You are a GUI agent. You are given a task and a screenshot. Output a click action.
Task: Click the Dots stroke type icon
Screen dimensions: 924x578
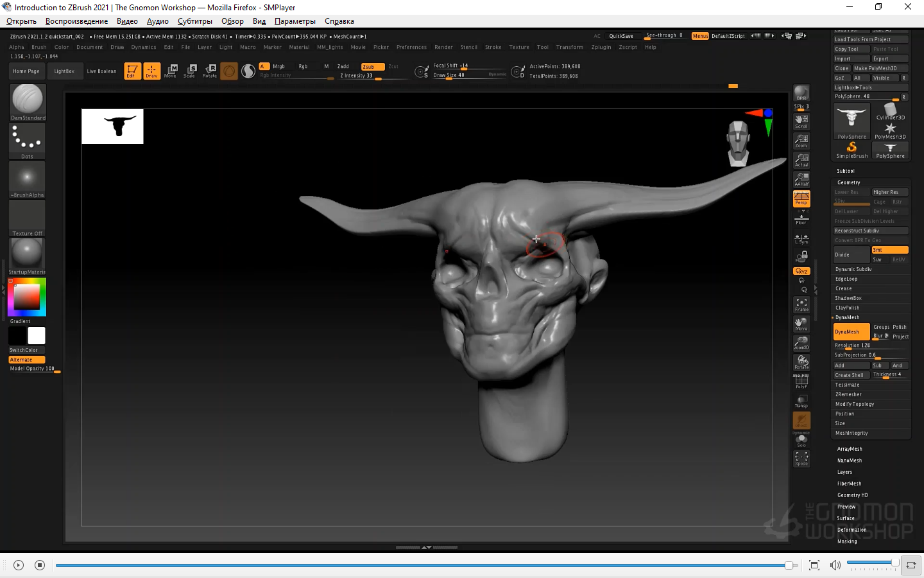[x=27, y=139]
